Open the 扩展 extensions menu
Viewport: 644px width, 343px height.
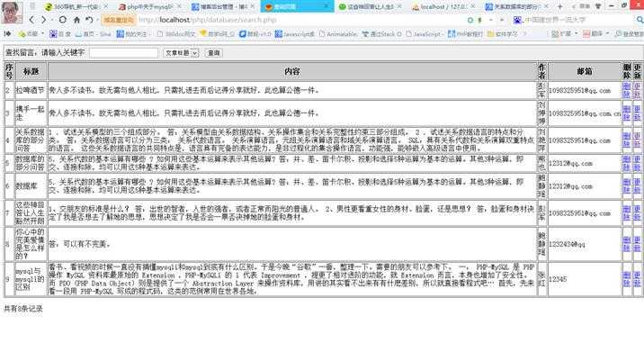point(564,34)
